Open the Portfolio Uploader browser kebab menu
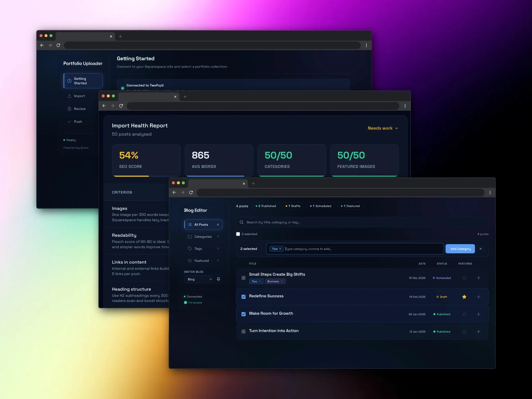This screenshot has width=532, height=399. click(366, 45)
